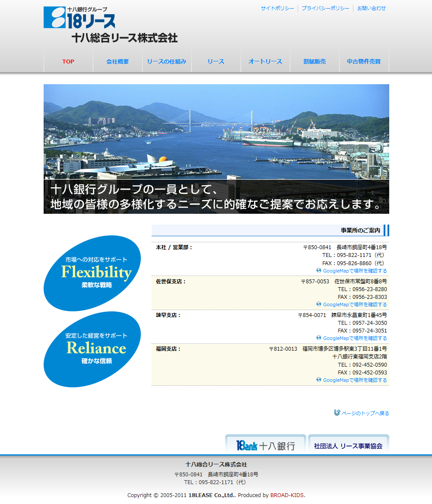
Task: Select 割賦販売 in the navigation bar
Action: point(314,61)
